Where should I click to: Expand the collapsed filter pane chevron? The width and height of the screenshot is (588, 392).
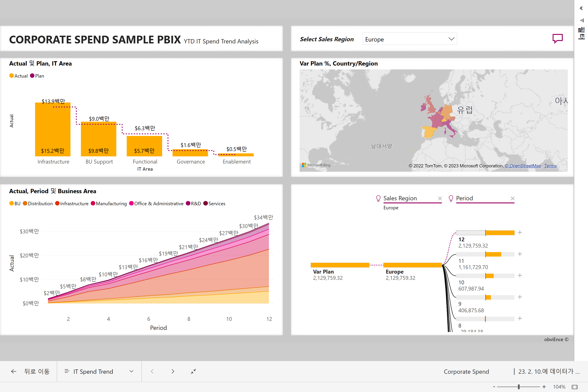(x=581, y=8)
